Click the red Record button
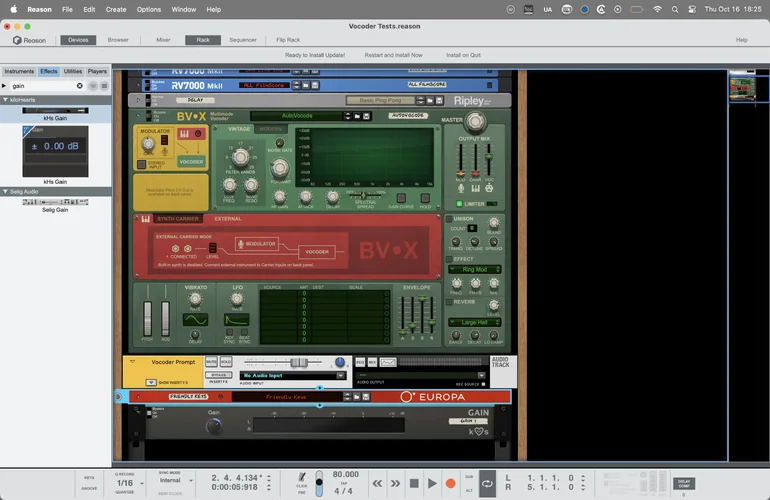Image resolution: width=770 pixels, height=500 pixels. [450, 483]
